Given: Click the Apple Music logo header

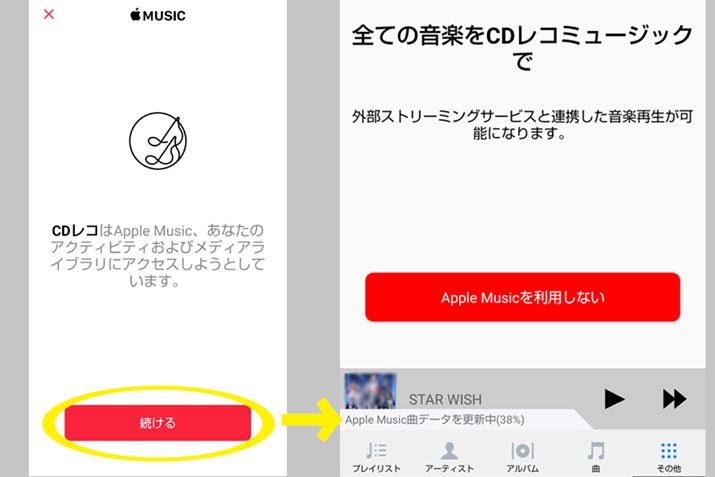Looking at the screenshot, I should click(158, 16).
